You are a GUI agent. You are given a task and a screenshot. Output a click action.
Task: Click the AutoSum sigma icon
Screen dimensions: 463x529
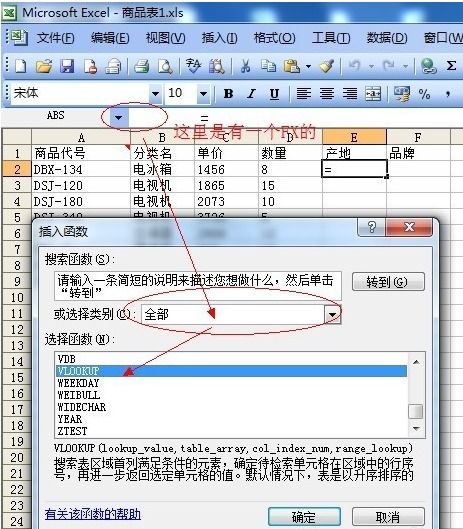click(x=451, y=65)
